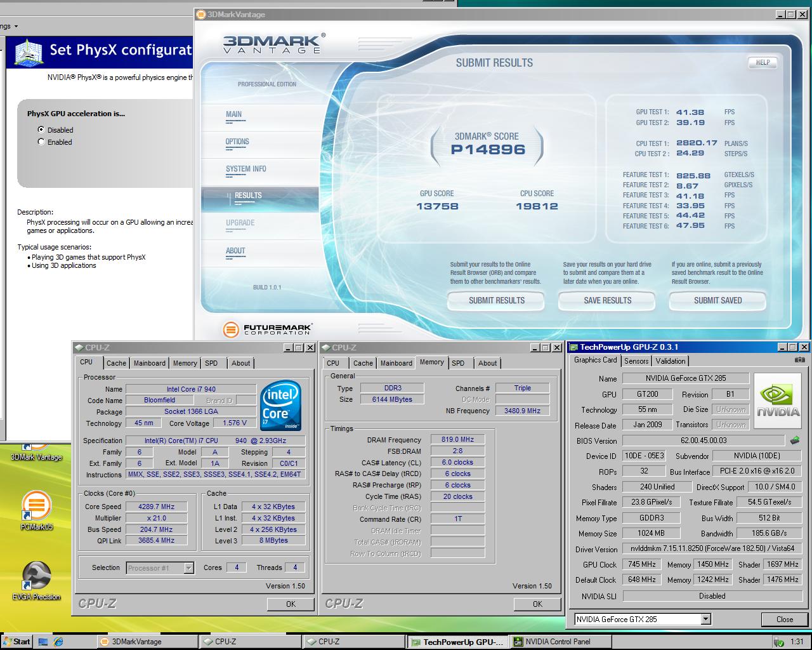The image size is (812, 650).
Task: Open the Windows Start button
Action: click(x=17, y=642)
